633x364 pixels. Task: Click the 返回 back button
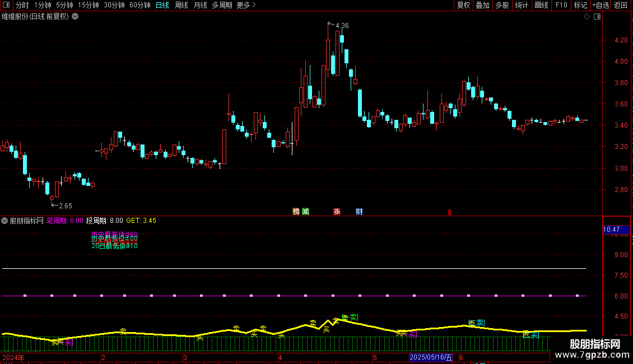[621, 5]
